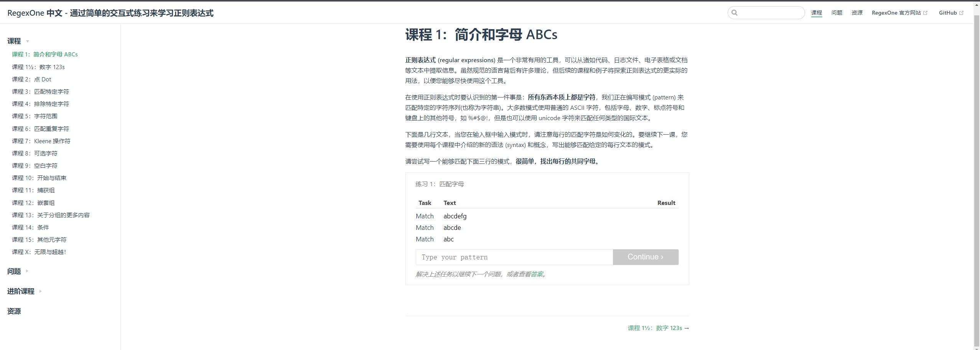Collapse the 课程 section chevron
This screenshot has height=350, width=980.
pos(27,41)
